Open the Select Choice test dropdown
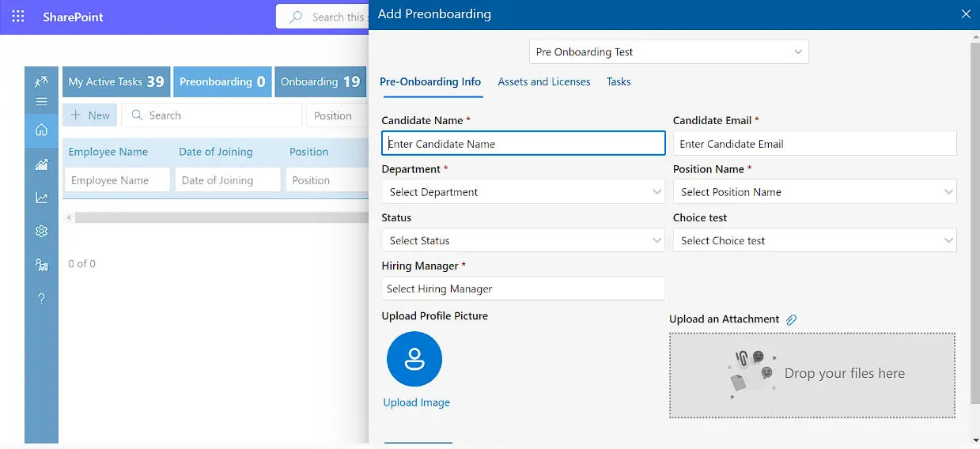The height and width of the screenshot is (449, 980). [814, 240]
